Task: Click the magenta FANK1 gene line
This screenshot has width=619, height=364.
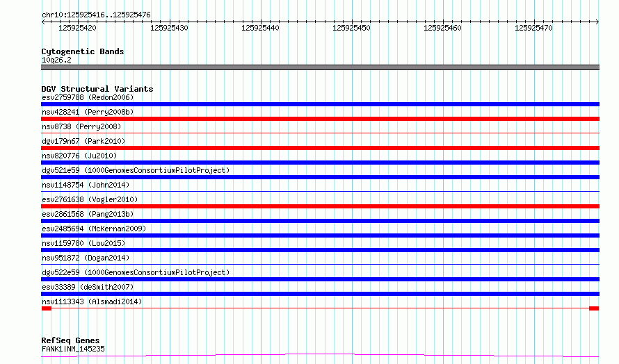Action: tap(320, 356)
